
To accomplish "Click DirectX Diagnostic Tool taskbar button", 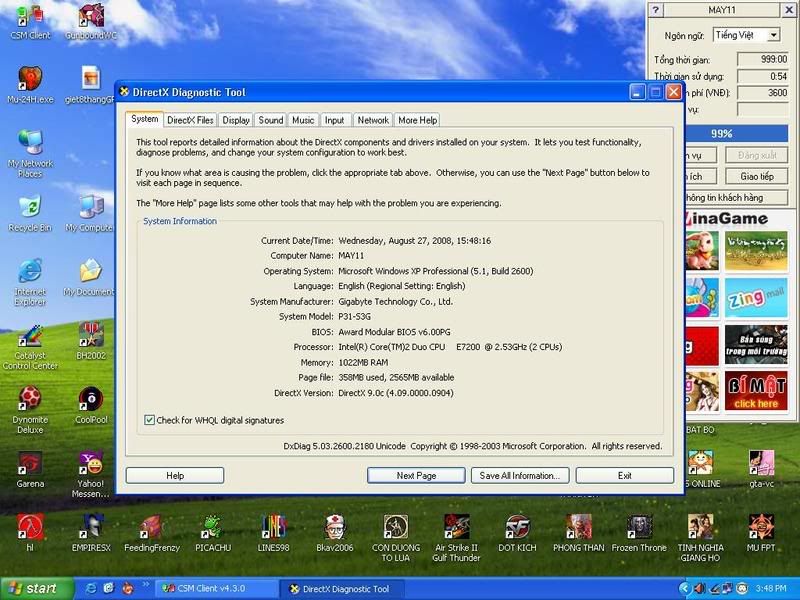I will click(342, 589).
